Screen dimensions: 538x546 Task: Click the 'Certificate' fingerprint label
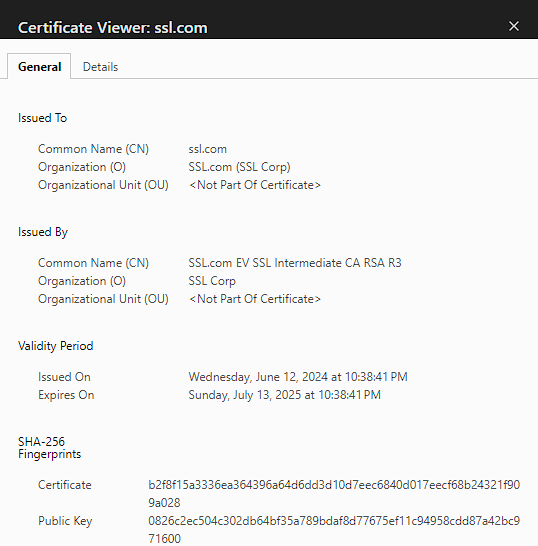65,485
